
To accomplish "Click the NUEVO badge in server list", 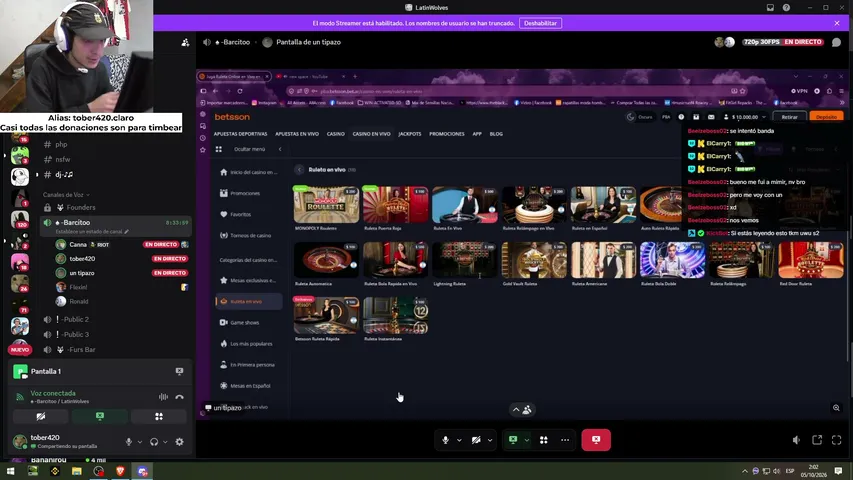I will point(20,350).
